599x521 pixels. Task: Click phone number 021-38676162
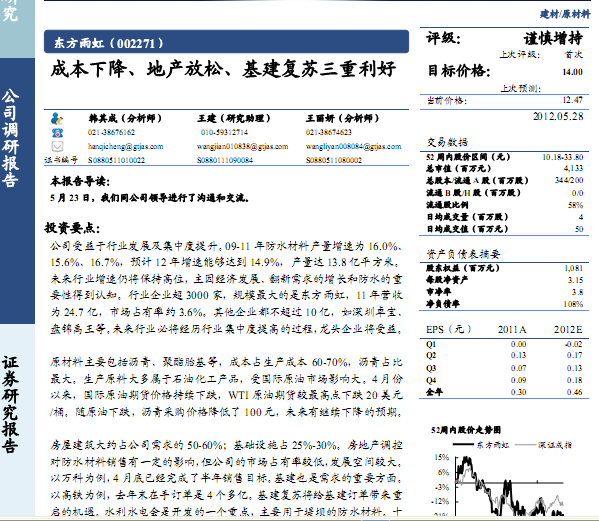tap(111, 133)
